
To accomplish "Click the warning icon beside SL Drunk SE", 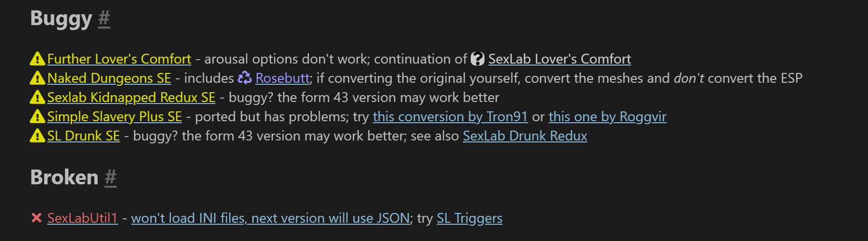I will [x=37, y=136].
